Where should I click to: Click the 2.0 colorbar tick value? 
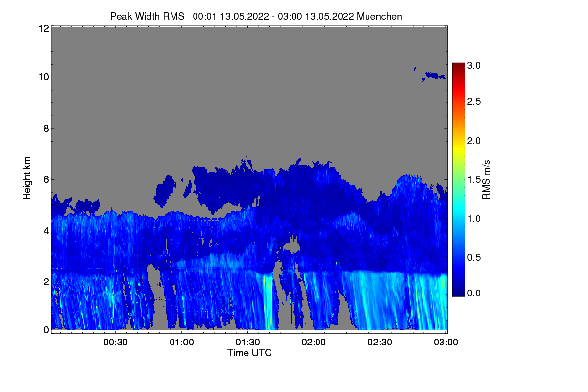click(475, 141)
